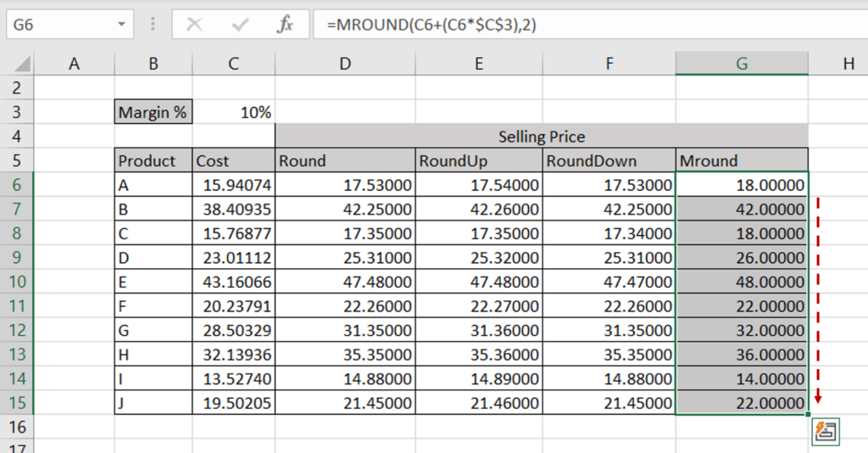The height and width of the screenshot is (453, 868).
Task: Select the 10% margin value cell
Action: [x=234, y=112]
